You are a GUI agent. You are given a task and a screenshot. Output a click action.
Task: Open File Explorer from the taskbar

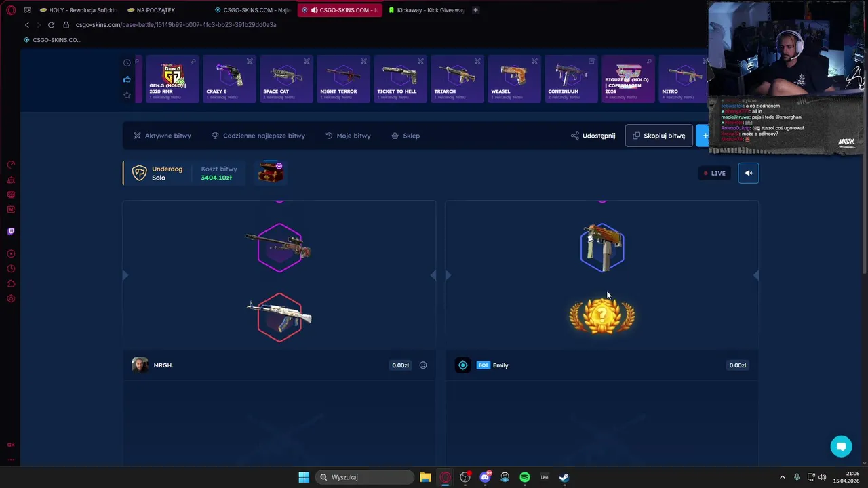425,477
